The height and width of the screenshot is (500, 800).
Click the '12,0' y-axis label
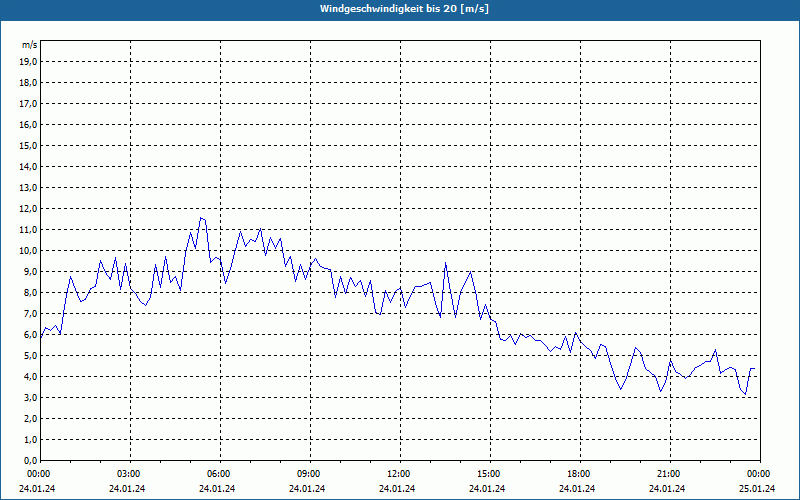click(x=28, y=209)
